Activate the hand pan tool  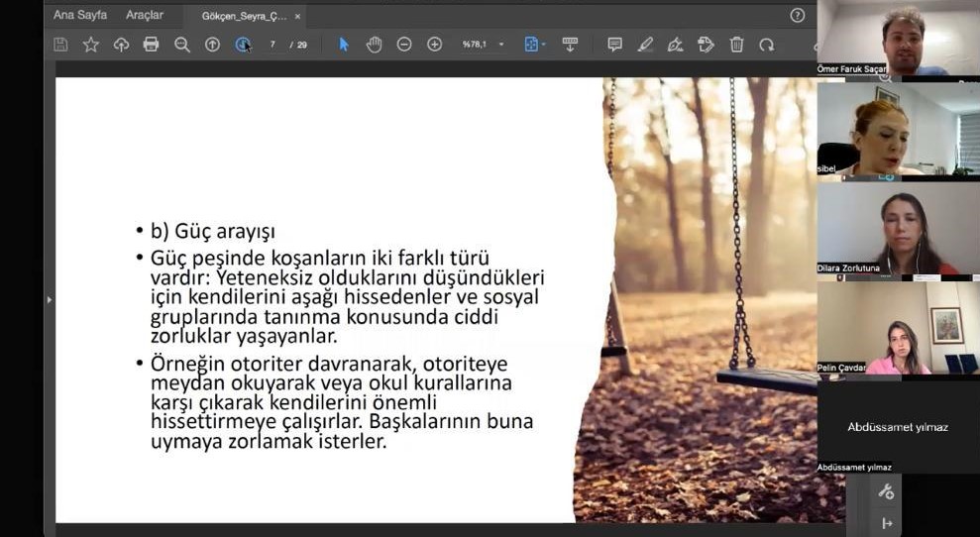374,45
